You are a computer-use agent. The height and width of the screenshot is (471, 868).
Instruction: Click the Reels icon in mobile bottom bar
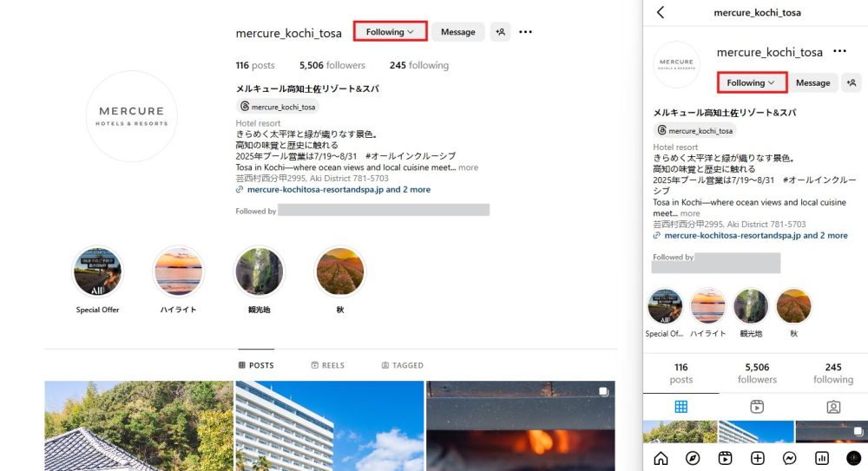(725, 458)
